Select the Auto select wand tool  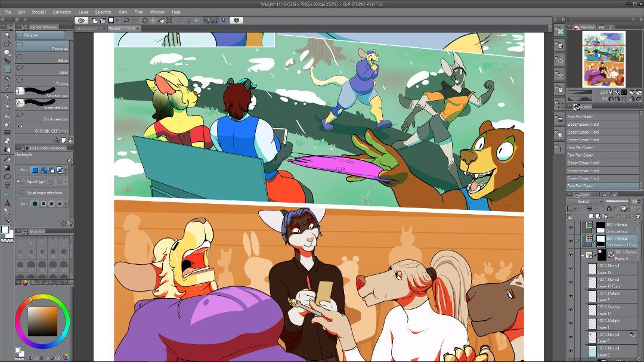[7, 79]
